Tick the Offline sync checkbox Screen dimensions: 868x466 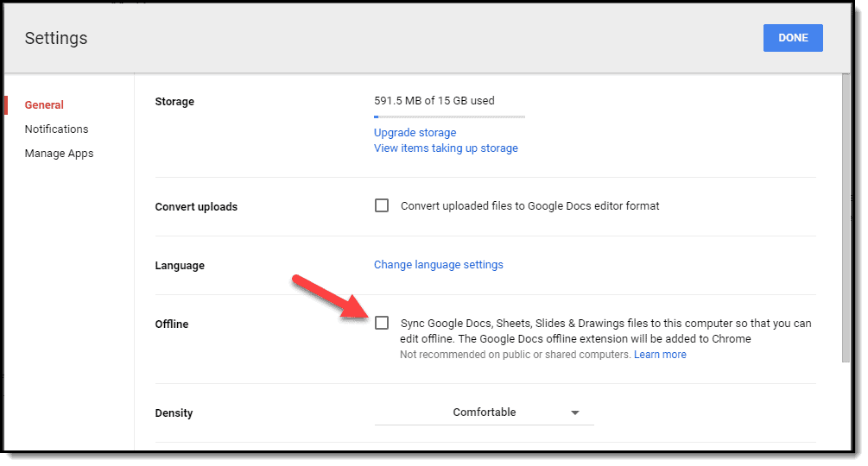coord(382,323)
